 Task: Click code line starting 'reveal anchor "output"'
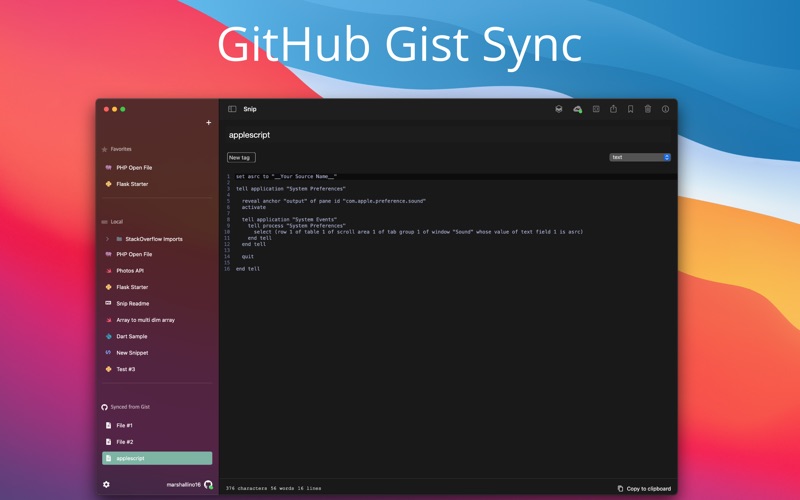[x=334, y=201]
